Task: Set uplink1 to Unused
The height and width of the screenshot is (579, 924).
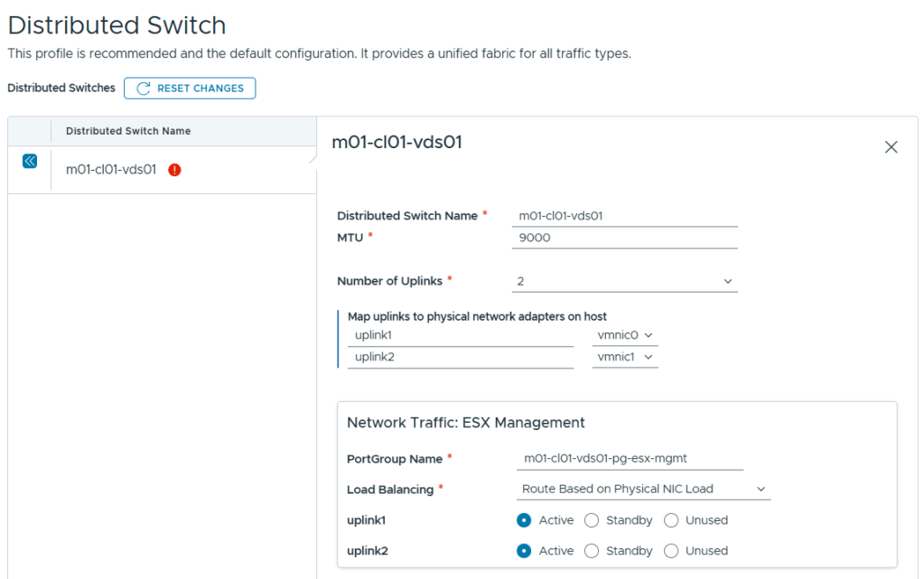Action: coord(671,520)
